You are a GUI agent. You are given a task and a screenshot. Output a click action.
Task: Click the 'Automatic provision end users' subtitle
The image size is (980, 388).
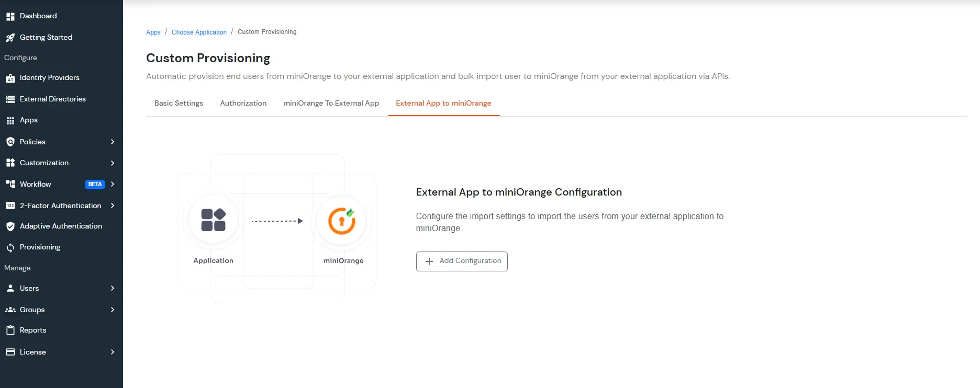tap(438, 76)
